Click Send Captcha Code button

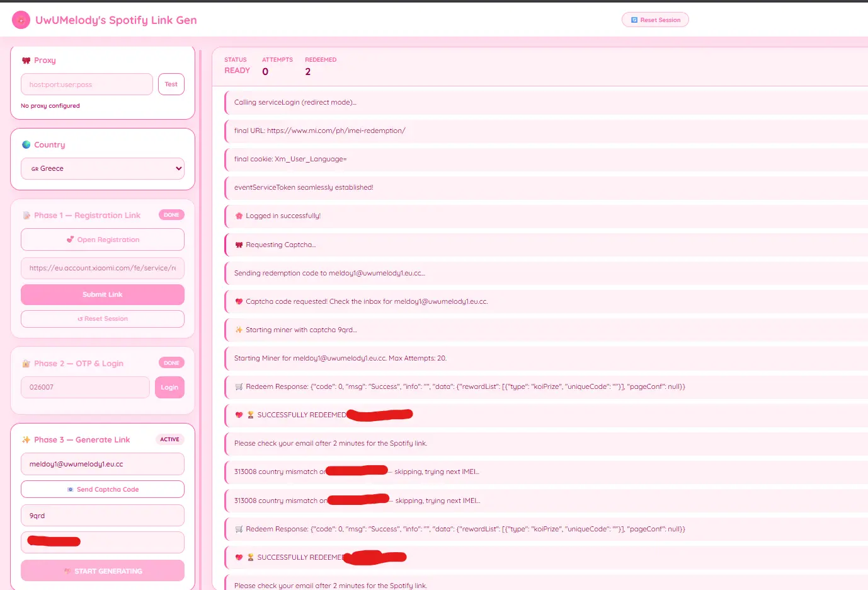tap(103, 489)
